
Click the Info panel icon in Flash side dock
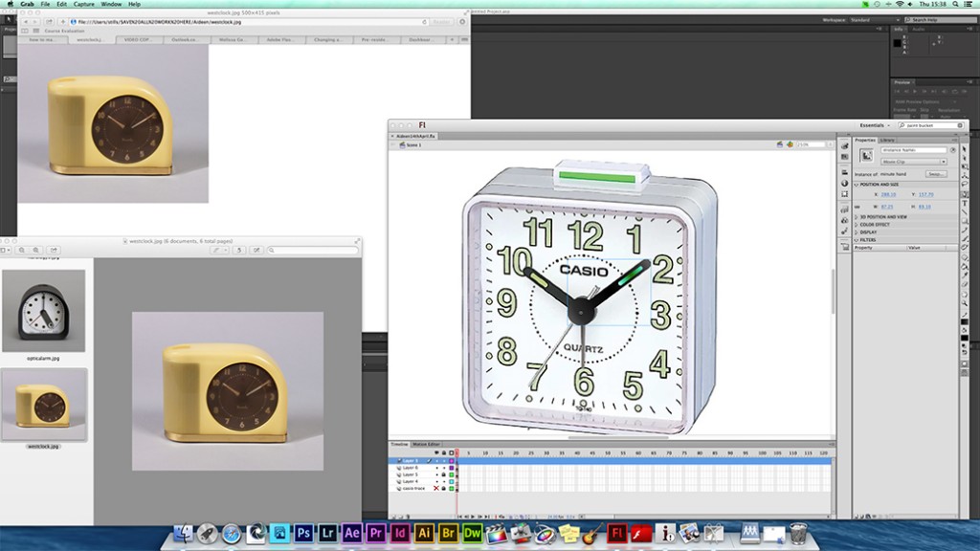coord(845,183)
